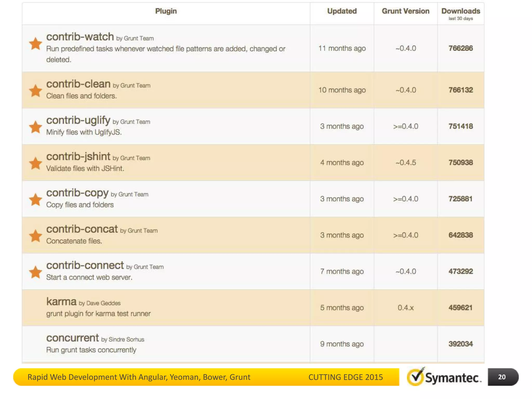The height and width of the screenshot is (399, 532).
Task: Click the '5 months ago' updated cell
Action: (x=342, y=308)
